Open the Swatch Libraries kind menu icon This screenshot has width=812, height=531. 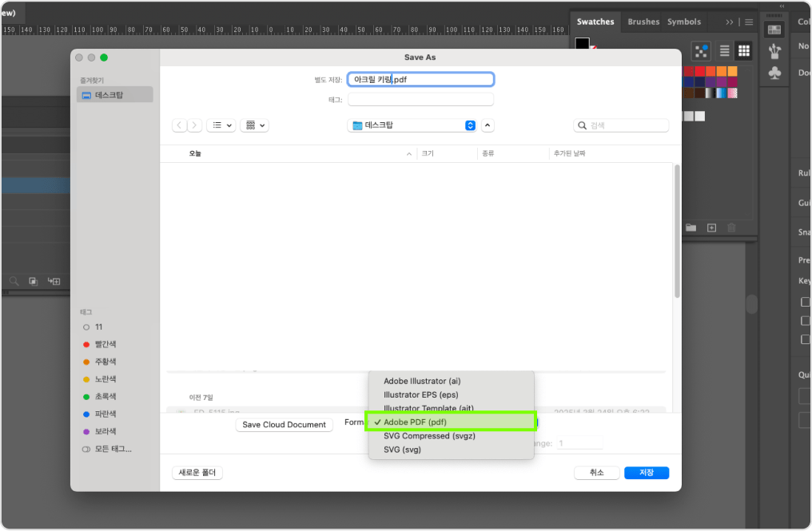click(702, 51)
